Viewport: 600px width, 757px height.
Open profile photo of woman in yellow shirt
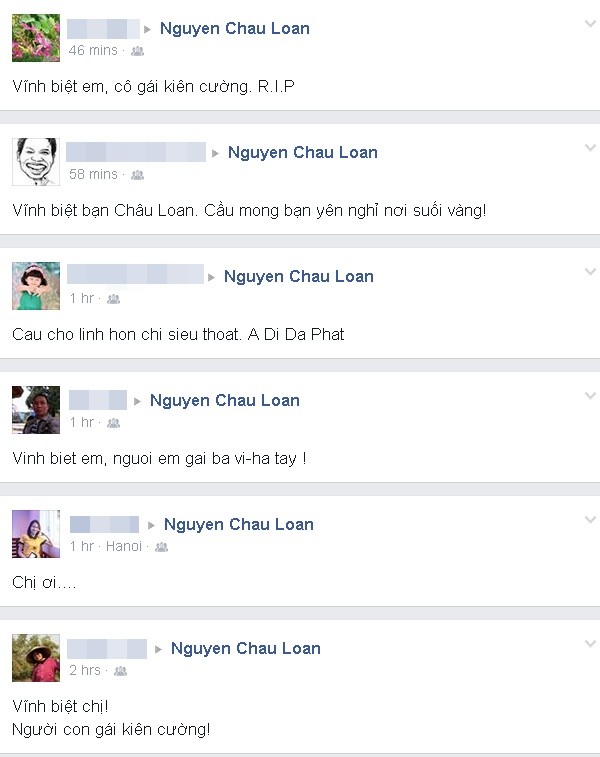coord(36,533)
